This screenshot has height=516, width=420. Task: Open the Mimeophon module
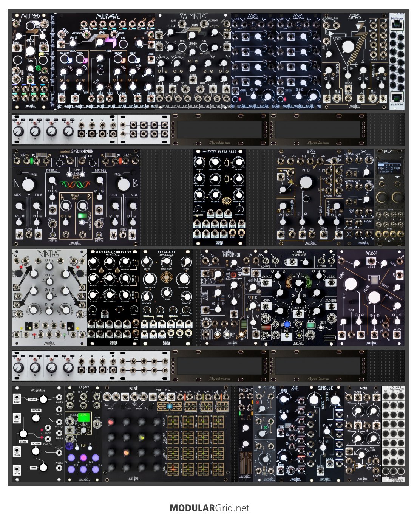pyautogui.click(x=231, y=298)
